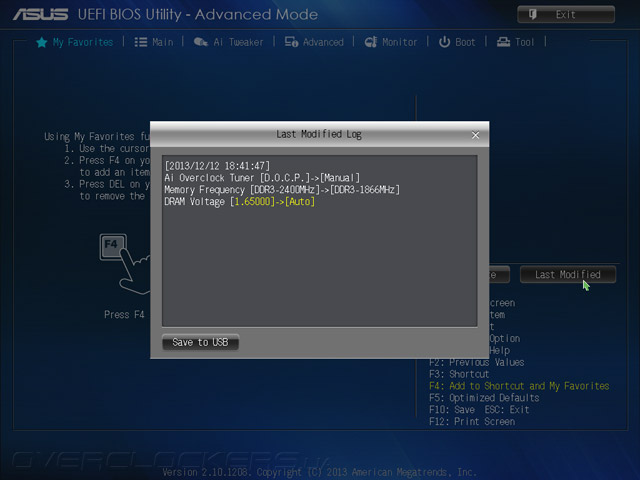Click the Tool tab printer icon
Image resolution: width=640 pixels, height=480 pixels.
click(503, 42)
